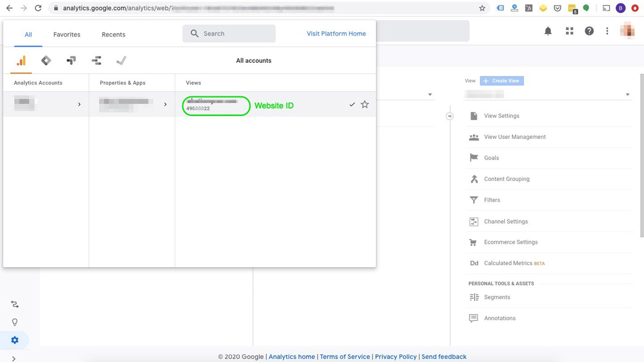
Task: Open the Tag Manager product icon
Action: [46, 61]
